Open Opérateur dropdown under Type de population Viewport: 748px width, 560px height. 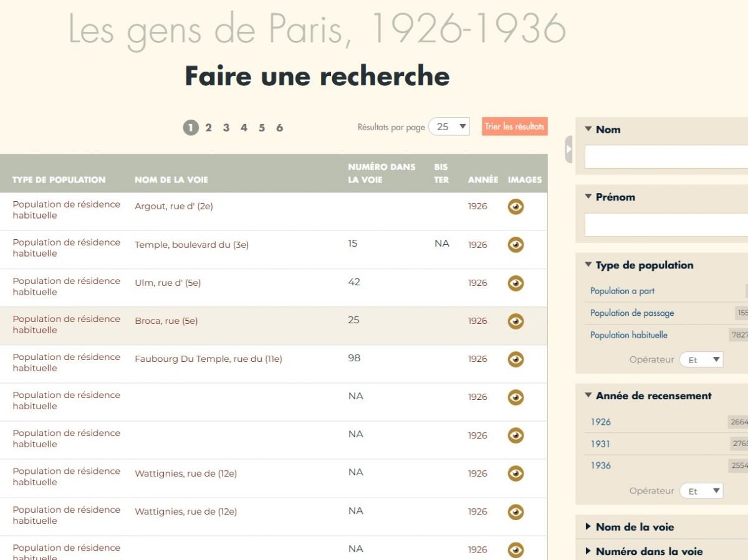coord(701,359)
